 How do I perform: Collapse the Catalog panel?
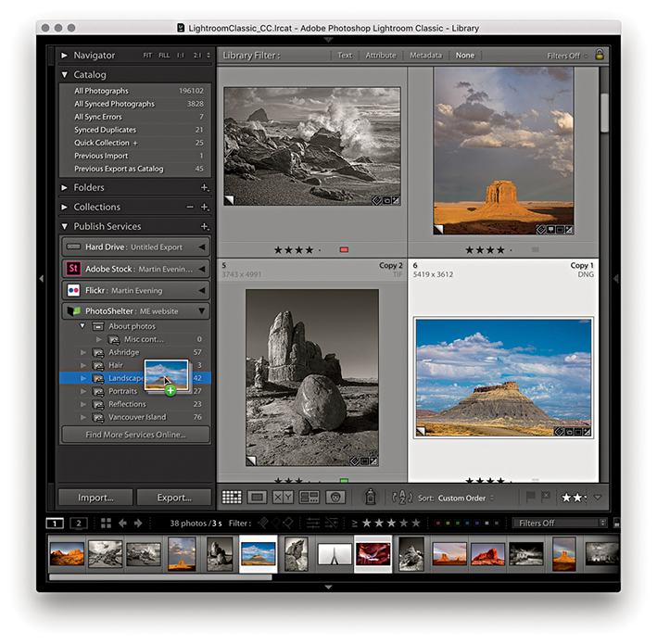click(x=65, y=75)
